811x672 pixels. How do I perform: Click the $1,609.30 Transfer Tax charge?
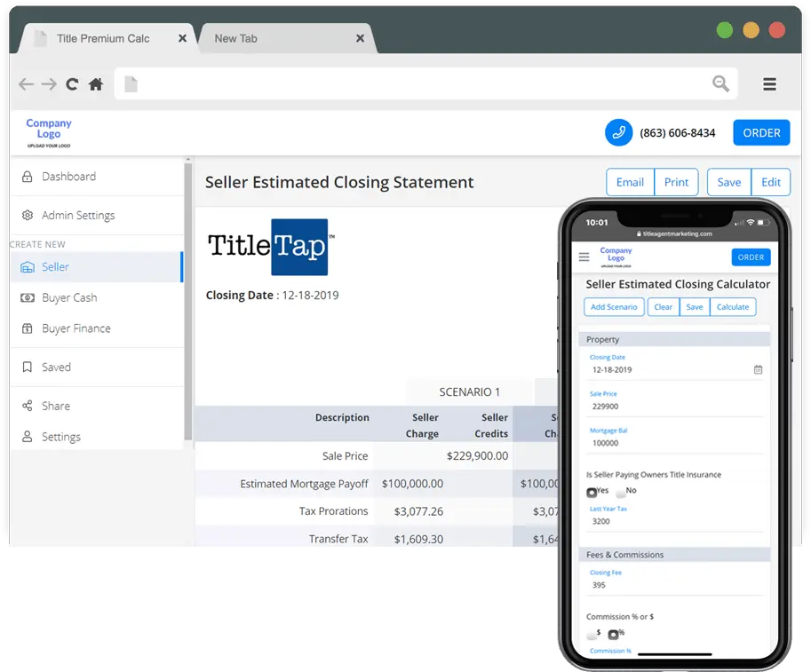tap(418, 539)
